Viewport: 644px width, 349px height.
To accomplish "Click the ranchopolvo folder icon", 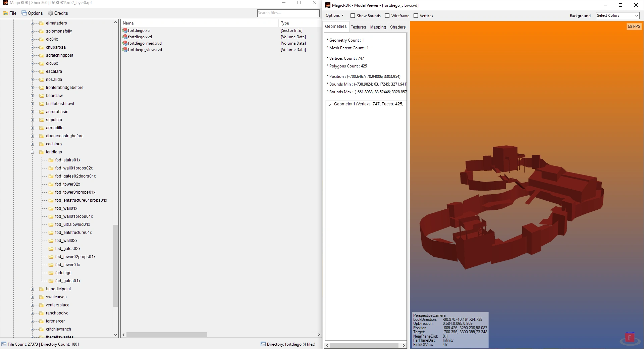I will point(42,313).
